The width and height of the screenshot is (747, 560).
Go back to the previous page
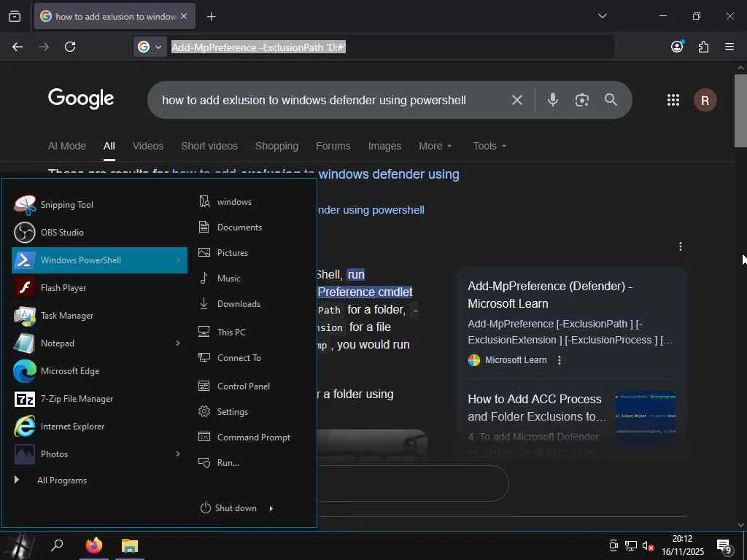point(18,47)
